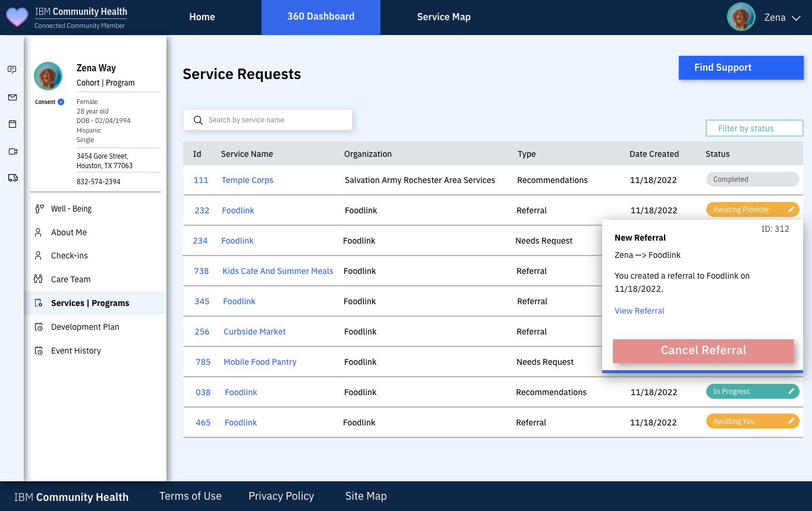This screenshot has height=511, width=812.
Task: Click the Completed status pill
Action: (753, 179)
